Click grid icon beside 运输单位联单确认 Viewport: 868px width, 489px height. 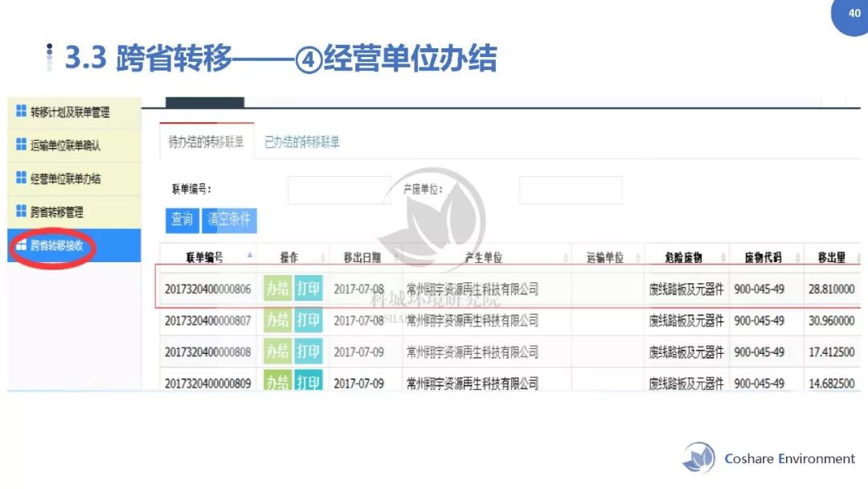[x=21, y=146]
